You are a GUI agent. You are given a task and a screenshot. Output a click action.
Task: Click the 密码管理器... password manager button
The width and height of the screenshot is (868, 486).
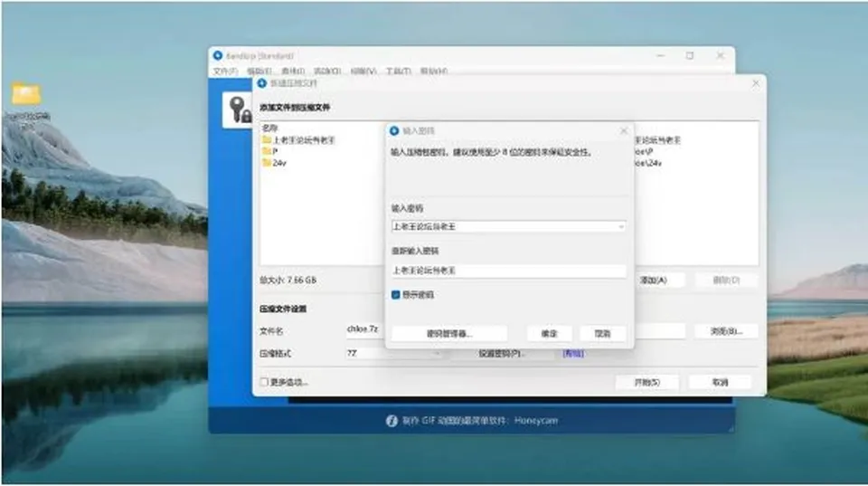[x=449, y=334]
